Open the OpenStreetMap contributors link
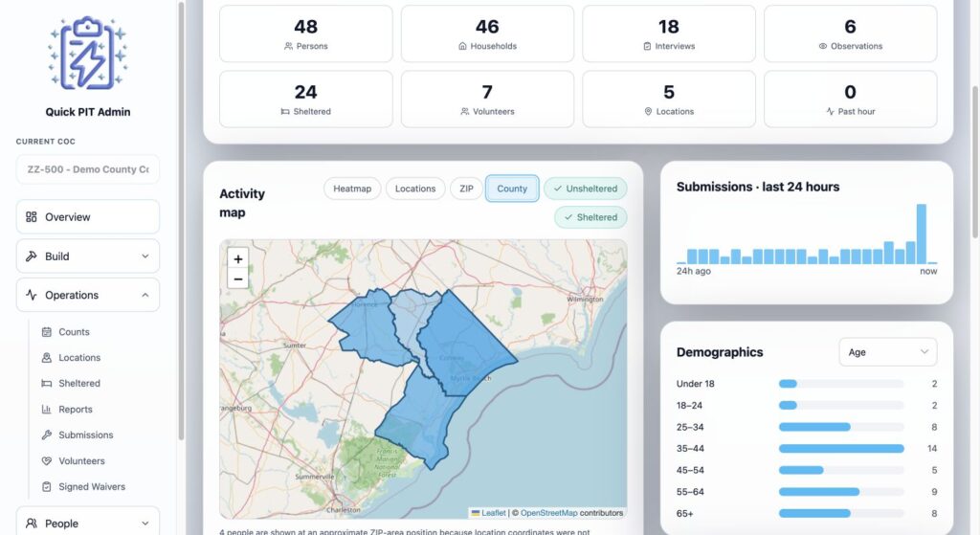The image size is (980, 535). 548,513
